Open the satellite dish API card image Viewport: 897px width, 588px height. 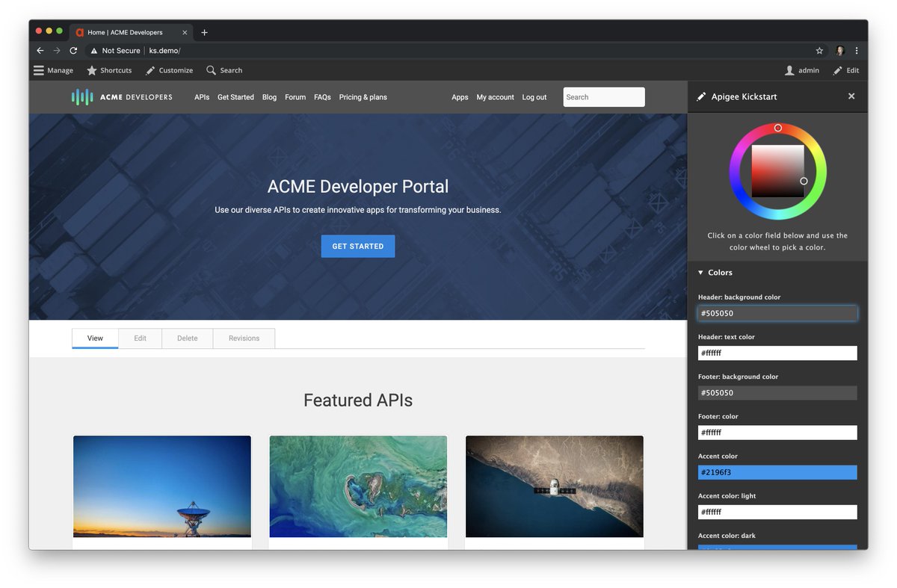[162, 486]
